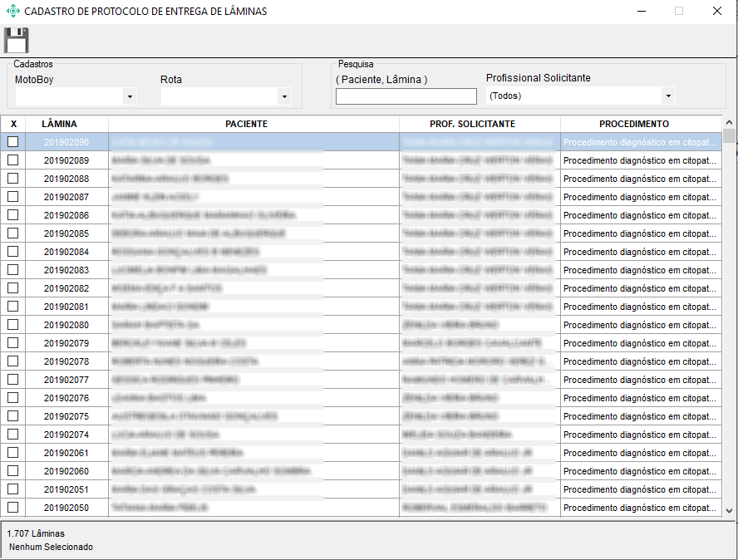Click the PROCEDIMENTO column header
Viewport: 738px width, 560px height.
click(x=633, y=124)
